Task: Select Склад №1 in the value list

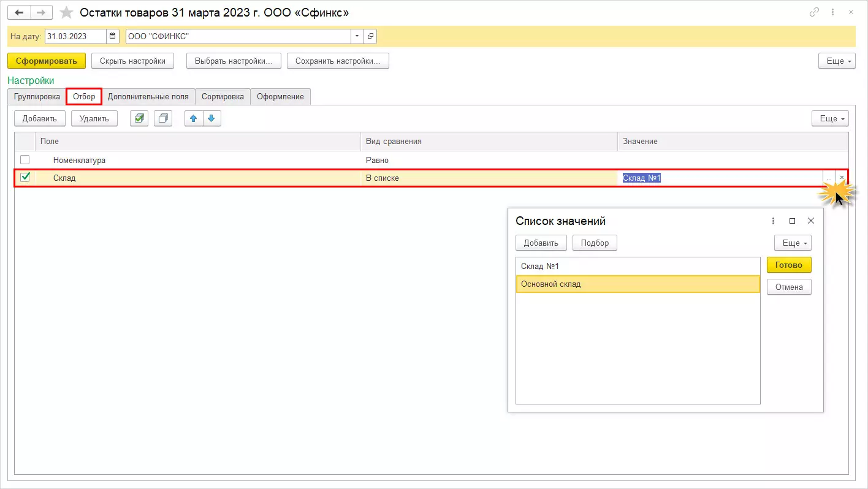Action: click(x=638, y=266)
